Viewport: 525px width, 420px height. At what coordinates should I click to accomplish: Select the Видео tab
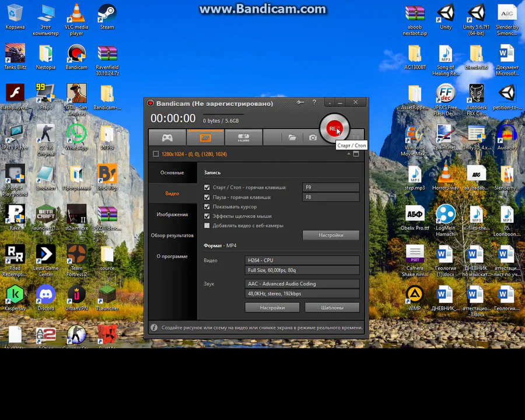pyautogui.click(x=172, y=194)
